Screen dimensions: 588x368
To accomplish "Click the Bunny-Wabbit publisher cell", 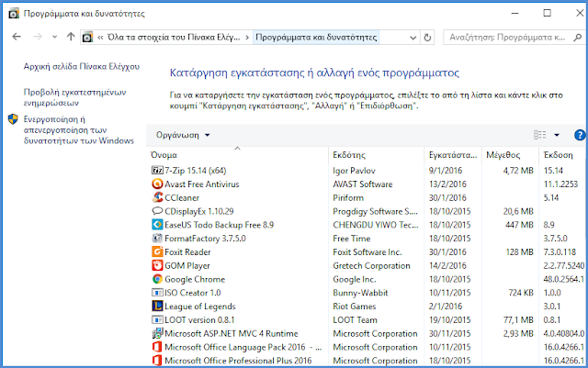I will (360, 293).
